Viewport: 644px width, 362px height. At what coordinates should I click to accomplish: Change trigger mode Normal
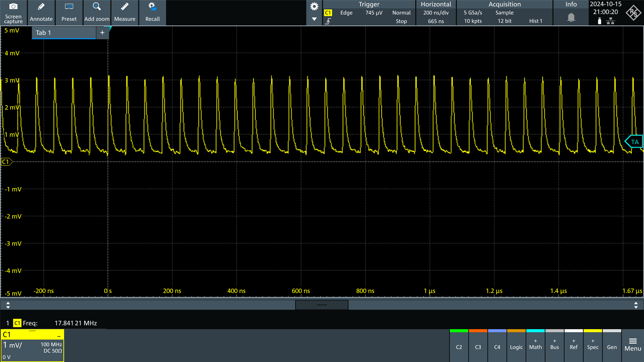click(x=401, y=13)
